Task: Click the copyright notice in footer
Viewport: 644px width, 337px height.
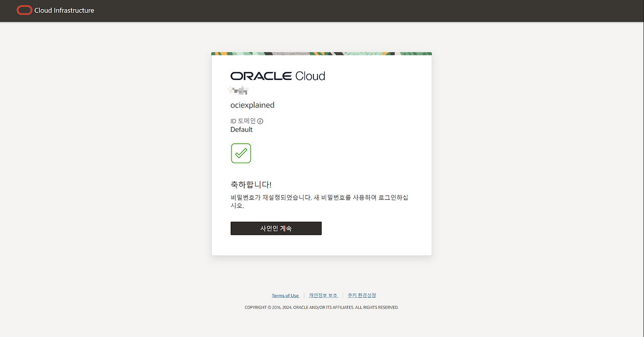Action: 321,307
